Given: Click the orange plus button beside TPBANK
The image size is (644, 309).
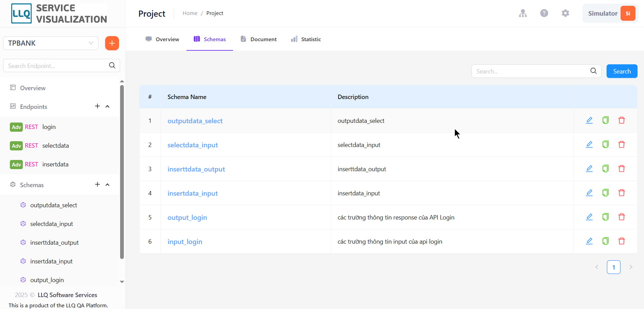Looking at the screenshot, I should coord(112,43).
